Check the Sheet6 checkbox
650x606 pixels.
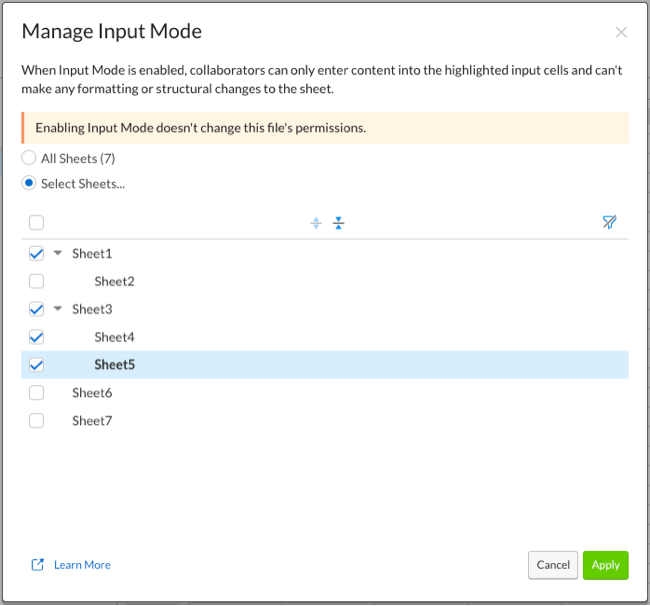pos(37,393)
